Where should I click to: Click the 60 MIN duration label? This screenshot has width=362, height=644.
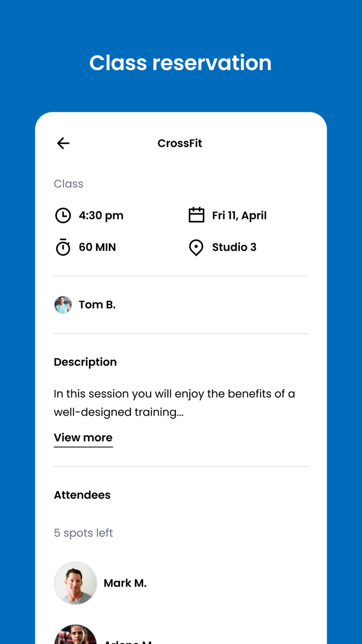(x=98, y=247)
